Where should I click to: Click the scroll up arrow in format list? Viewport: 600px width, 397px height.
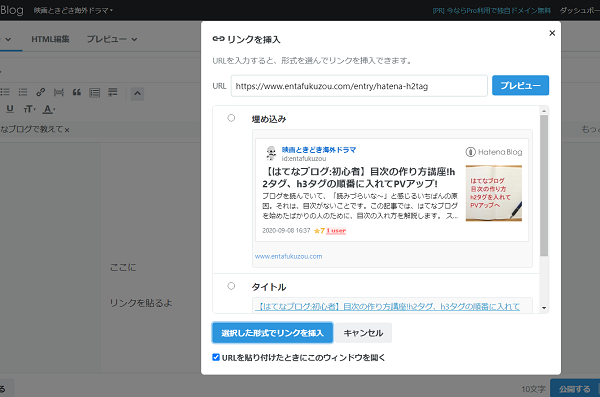[x=544, y=111]
